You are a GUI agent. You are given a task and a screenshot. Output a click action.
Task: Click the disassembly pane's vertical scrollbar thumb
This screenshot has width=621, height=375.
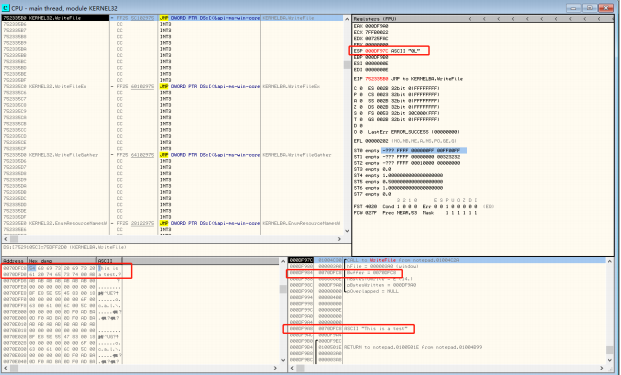pyautogui.click(x=347, y=65)
